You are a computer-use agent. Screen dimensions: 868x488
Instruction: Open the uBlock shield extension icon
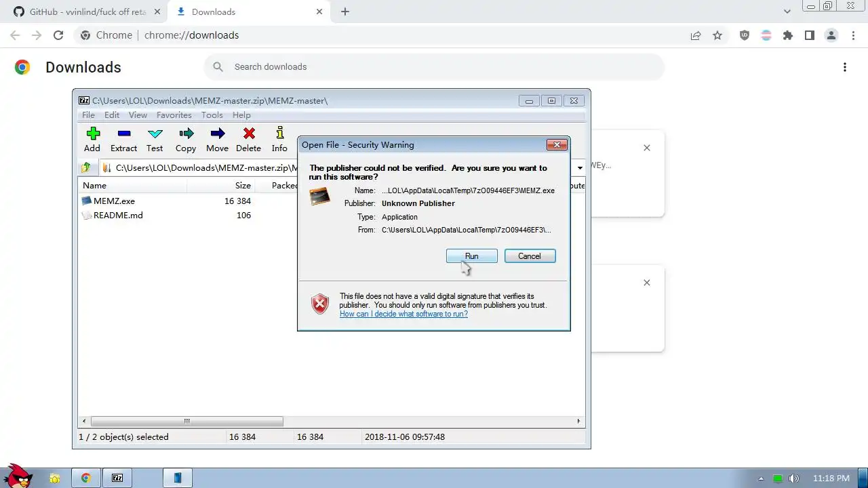click(x=745, y=35)
